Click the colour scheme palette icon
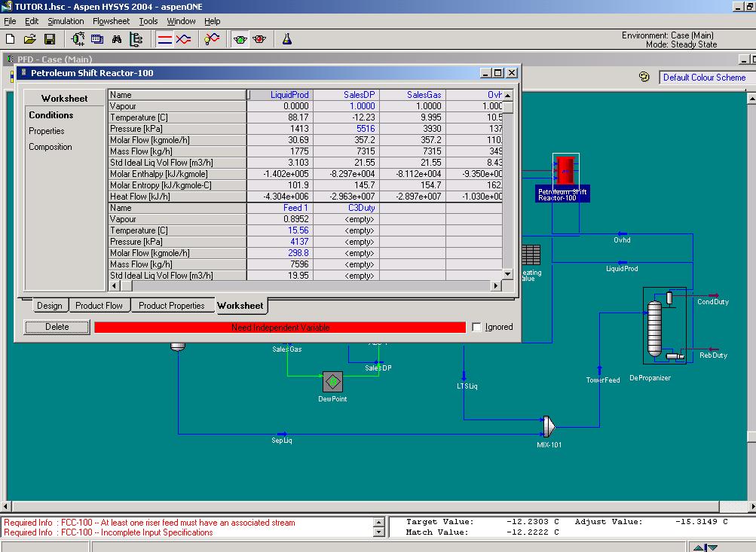756x552 pixels. pyautogui.click(x=644, y=77)
